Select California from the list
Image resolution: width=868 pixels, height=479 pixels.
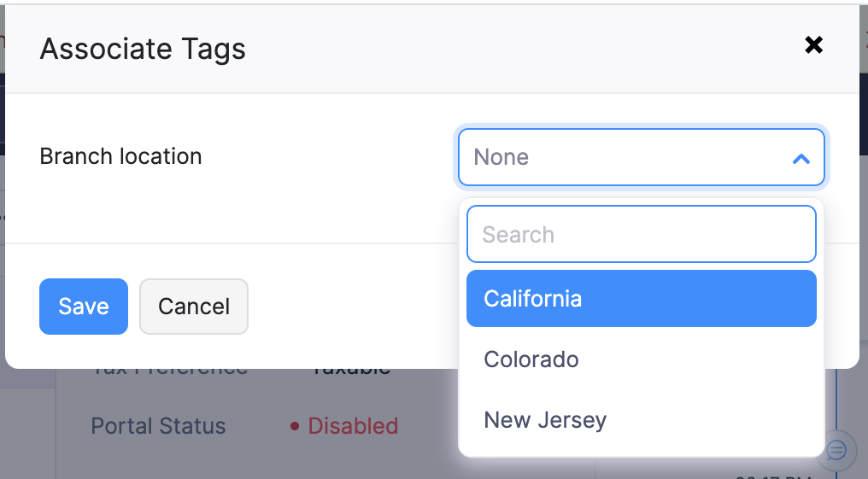pos(641,299)
